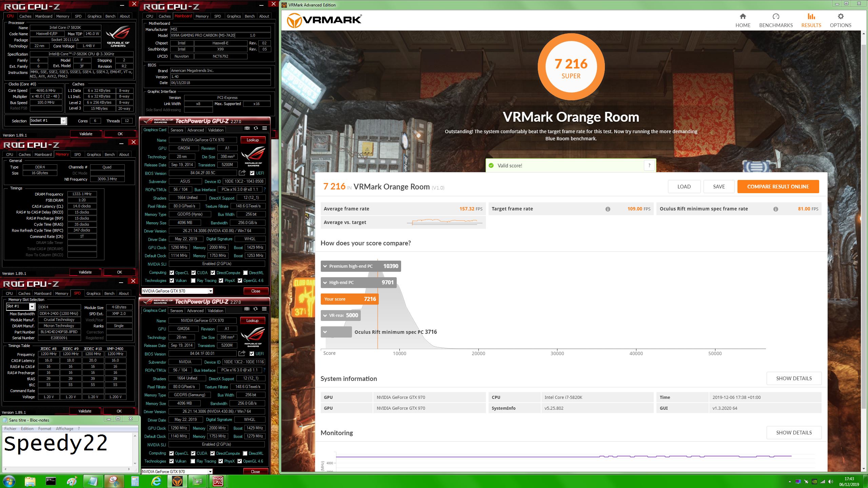Show details for Monitoring

tap(794, 433)
